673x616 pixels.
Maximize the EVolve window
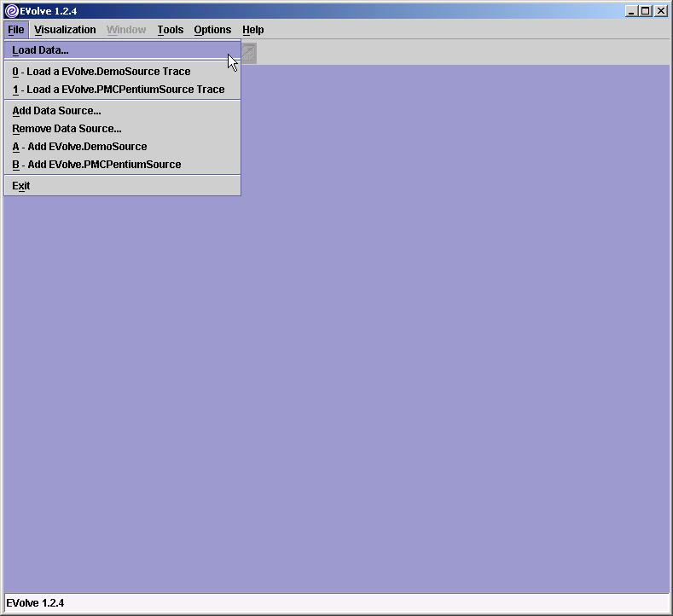pos(645,11)
